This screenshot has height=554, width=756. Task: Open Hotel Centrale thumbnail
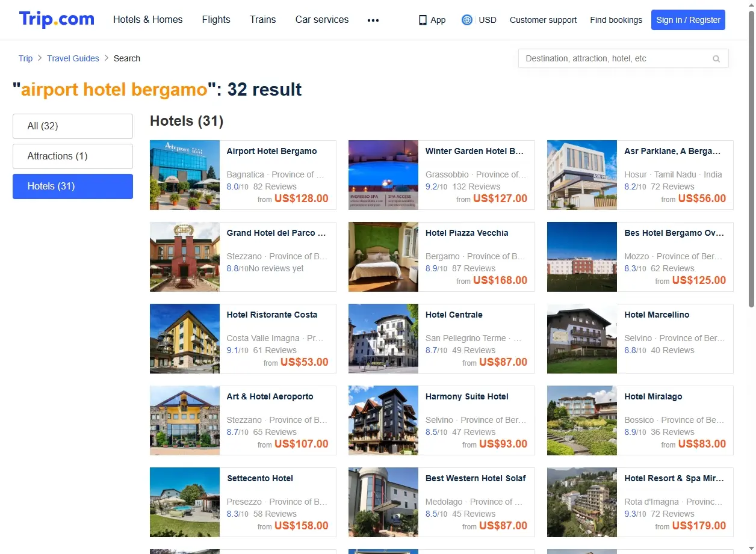(383, 339)
